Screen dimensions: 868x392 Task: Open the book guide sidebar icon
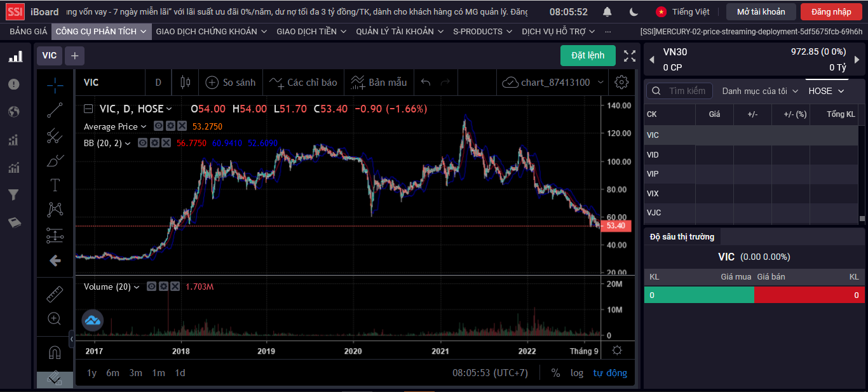14,222
